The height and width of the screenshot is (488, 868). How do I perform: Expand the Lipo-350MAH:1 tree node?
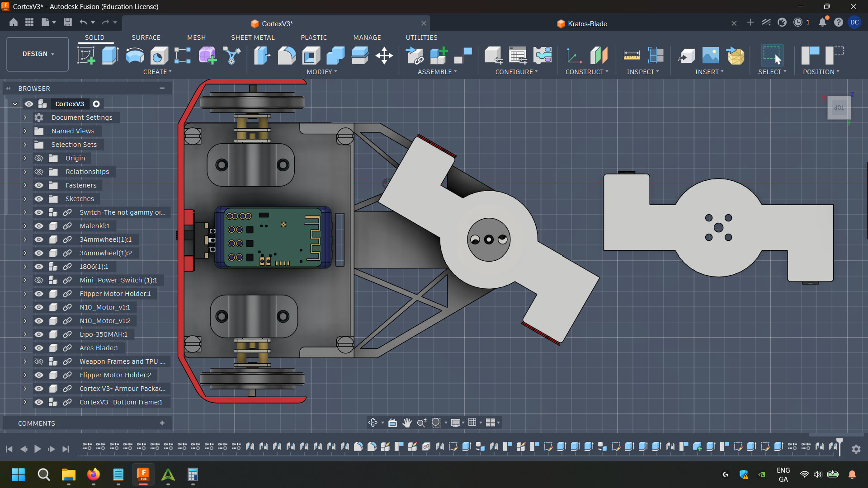pyautogui.click(x=25, y=334)
